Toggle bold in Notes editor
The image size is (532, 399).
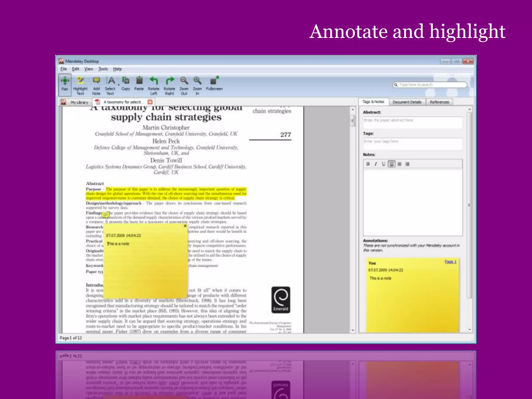(368, 164)
